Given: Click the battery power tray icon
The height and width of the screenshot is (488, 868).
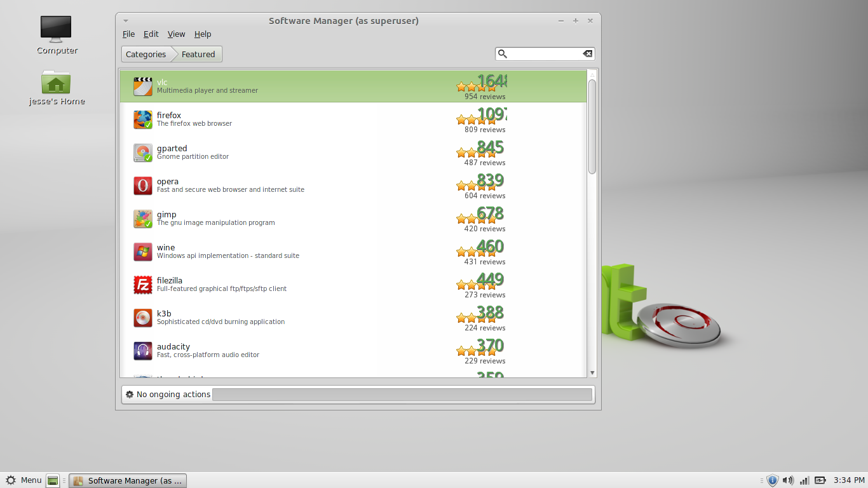Looking at the screenshot, I should [821, 480].
